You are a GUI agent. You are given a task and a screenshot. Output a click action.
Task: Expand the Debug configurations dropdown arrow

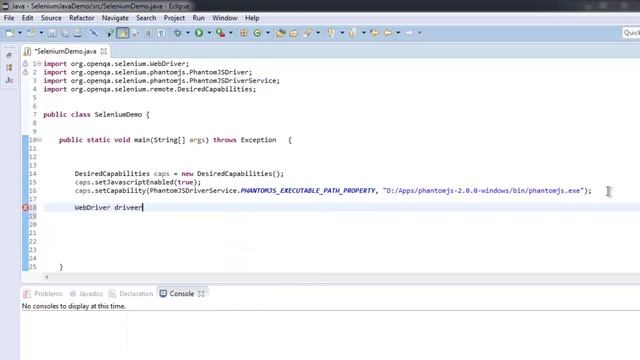[188, 33]
